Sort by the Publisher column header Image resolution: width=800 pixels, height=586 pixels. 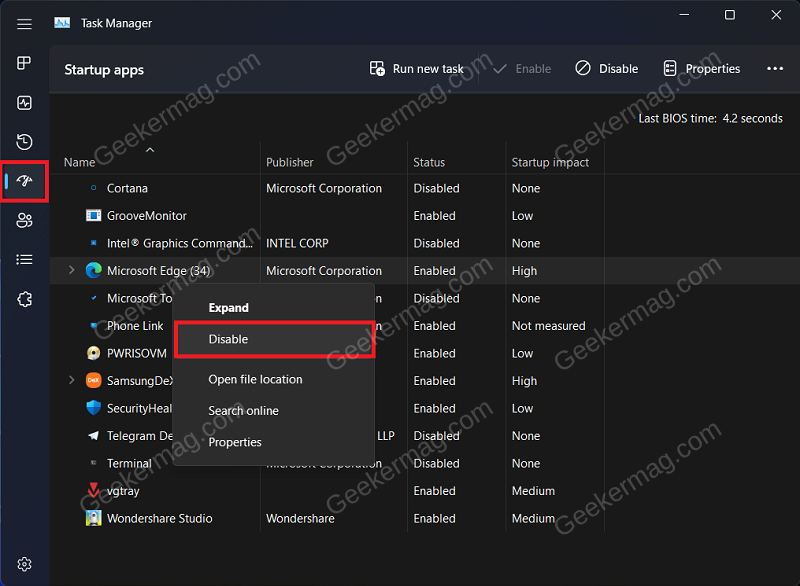coord(290,162)
